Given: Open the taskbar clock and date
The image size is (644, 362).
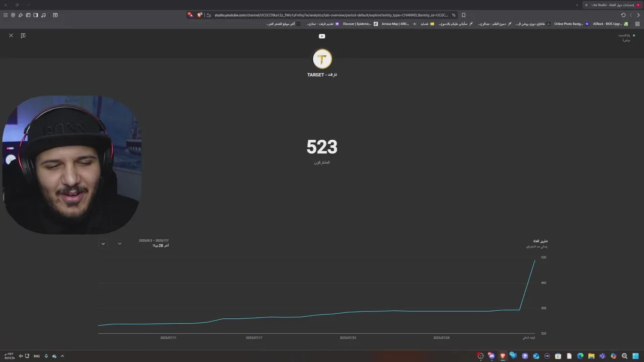Looking at the screenshot, I should [10, 356].
